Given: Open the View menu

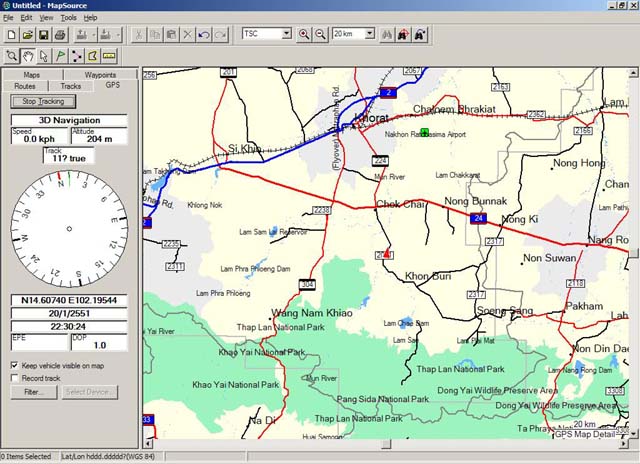Looking at the screenshot, I should (x=46, y=18).
